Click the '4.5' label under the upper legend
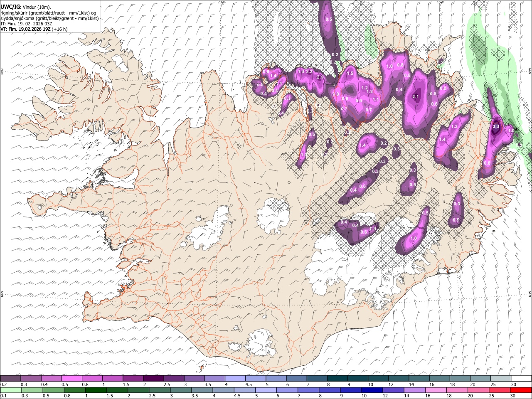This screenshot has height=399, width=532. pyautogui.click(x=248, y=384)
